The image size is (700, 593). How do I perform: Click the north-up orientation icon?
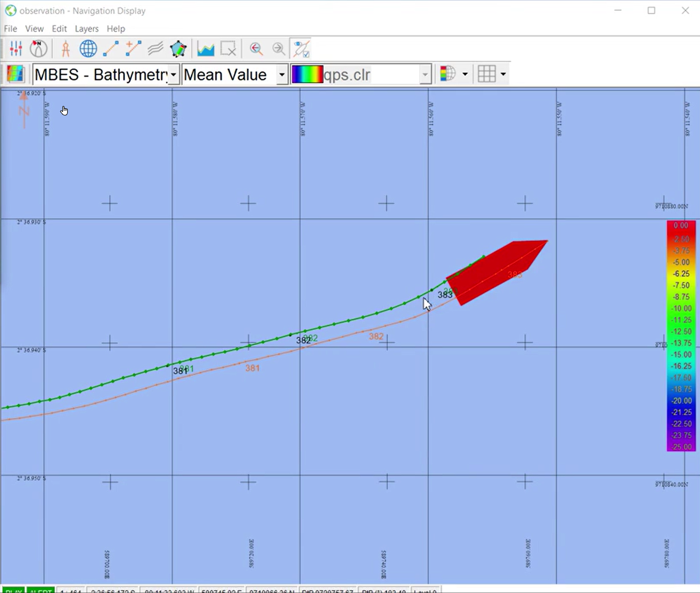[38, 49]
